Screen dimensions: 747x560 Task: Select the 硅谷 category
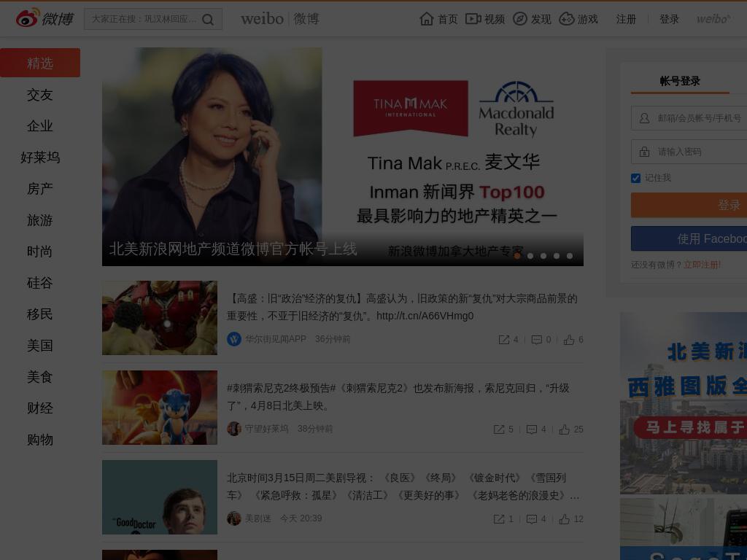(x=40, y=283)
